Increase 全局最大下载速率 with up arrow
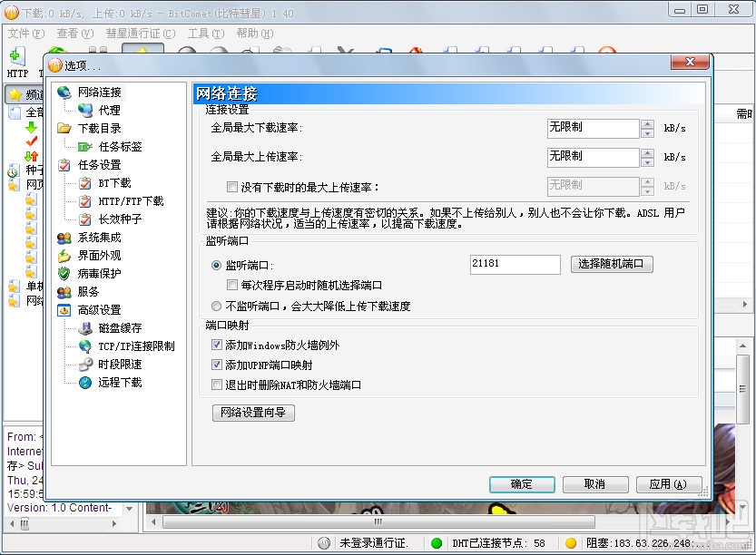 tap(647, 124)
